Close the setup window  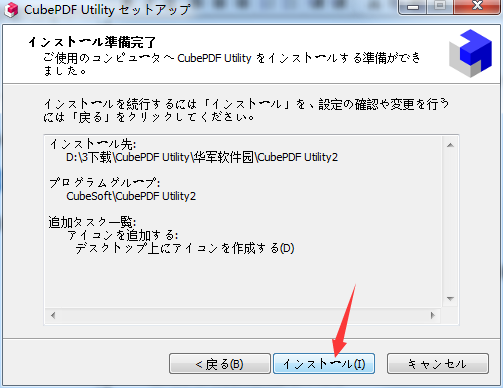477,6
